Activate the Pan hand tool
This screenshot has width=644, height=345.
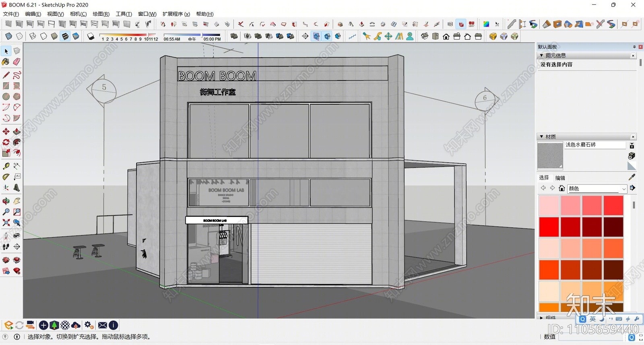[x=17, y=201]
